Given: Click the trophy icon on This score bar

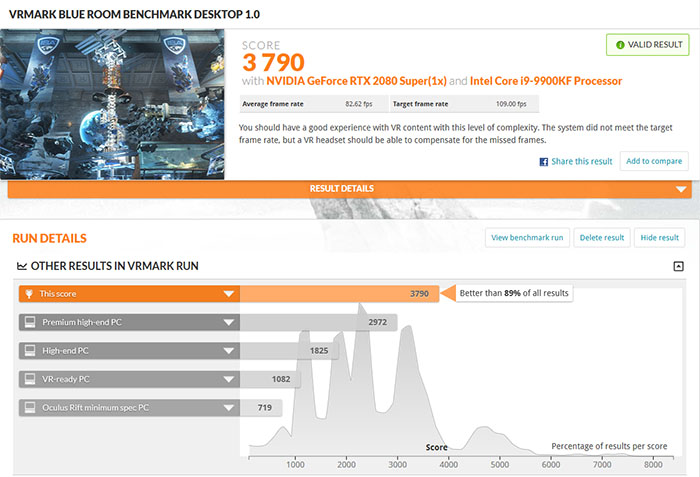Looking at the screenshot, I should (29, 294).
